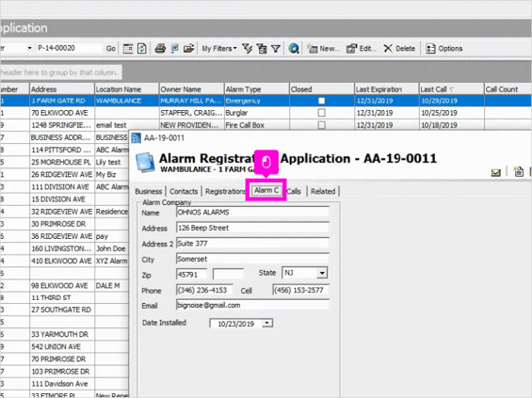Open the Date Installed date picker dropdown

coord(267,323)
